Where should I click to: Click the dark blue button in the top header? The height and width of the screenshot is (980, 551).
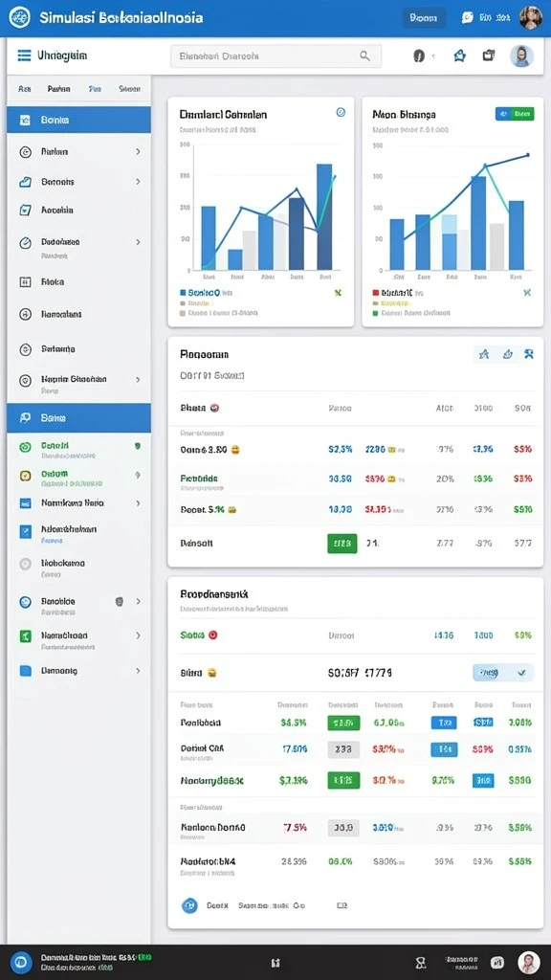(x=424, y=18)
